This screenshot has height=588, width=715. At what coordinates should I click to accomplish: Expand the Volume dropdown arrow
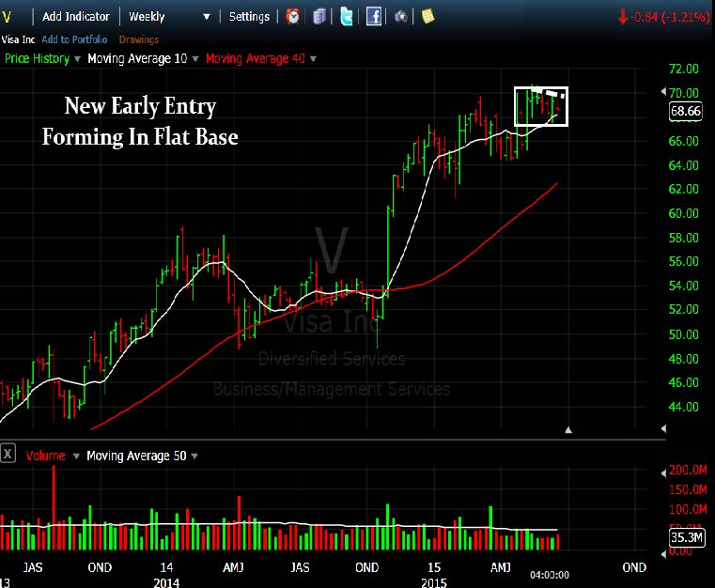click(x=76, y=456)
